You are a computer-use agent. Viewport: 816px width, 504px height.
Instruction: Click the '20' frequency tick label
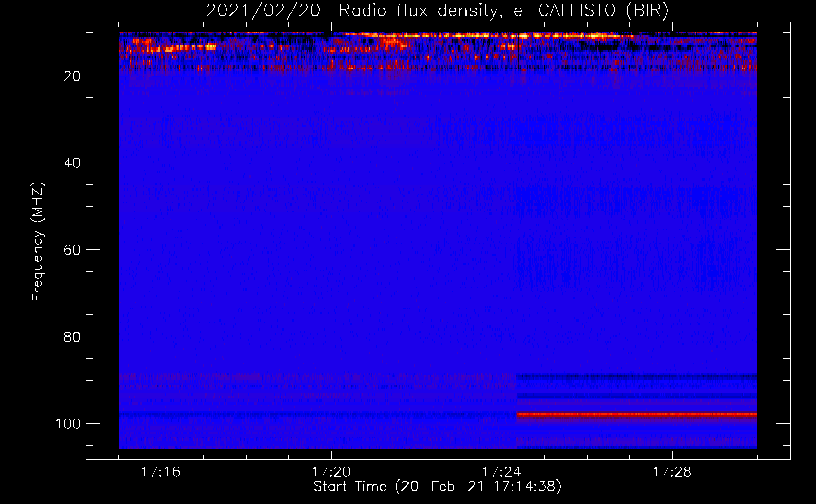[72, 76]
